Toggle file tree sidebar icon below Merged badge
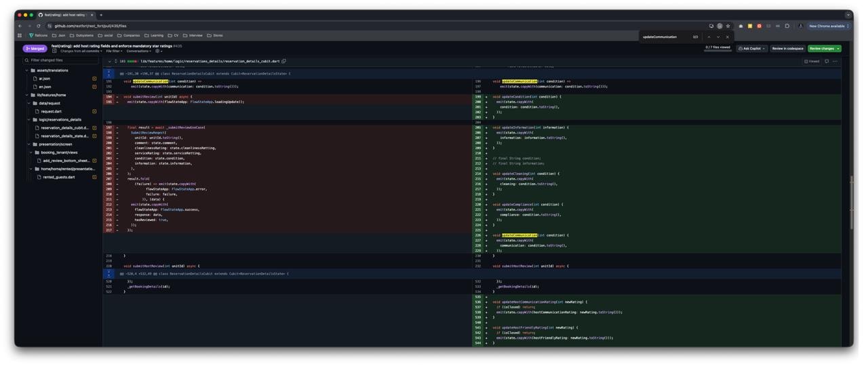Image resolution: width=868 pixels, height=366 pixels. 54,51
